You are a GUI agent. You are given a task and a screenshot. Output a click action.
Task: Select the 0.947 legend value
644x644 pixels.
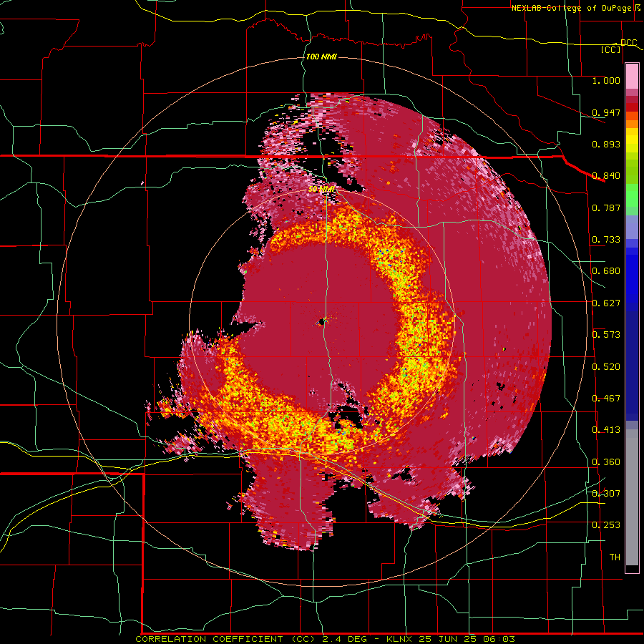[606, 112]
